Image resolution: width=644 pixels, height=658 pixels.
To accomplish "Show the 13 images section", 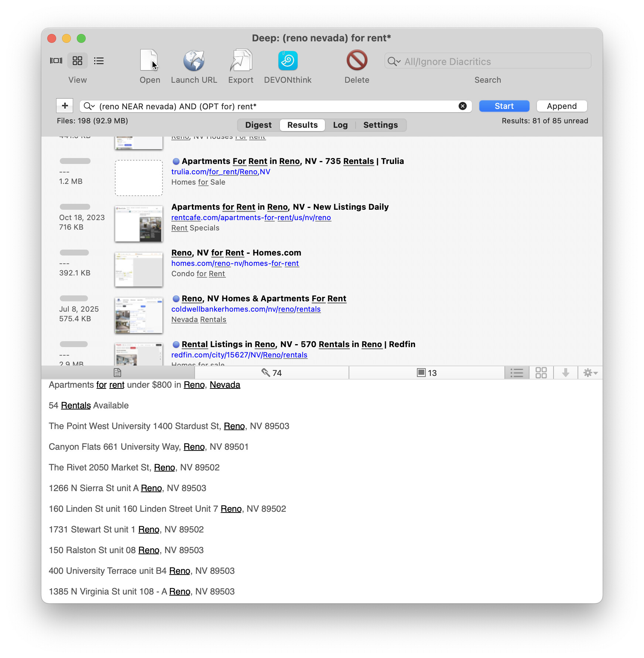I will pos(427,373).
